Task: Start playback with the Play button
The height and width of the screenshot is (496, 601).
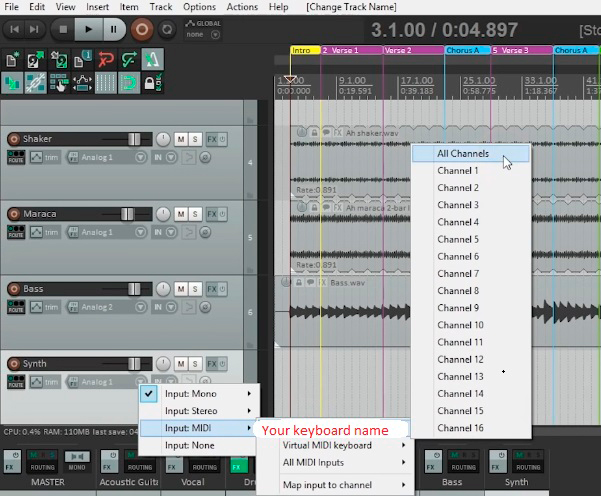Action: coord(89,30)
